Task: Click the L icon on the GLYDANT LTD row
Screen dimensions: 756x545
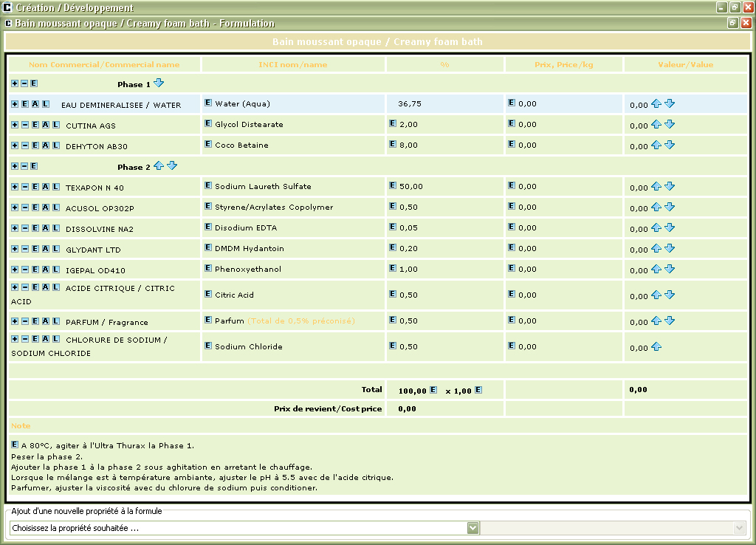Action: [56, 249]
